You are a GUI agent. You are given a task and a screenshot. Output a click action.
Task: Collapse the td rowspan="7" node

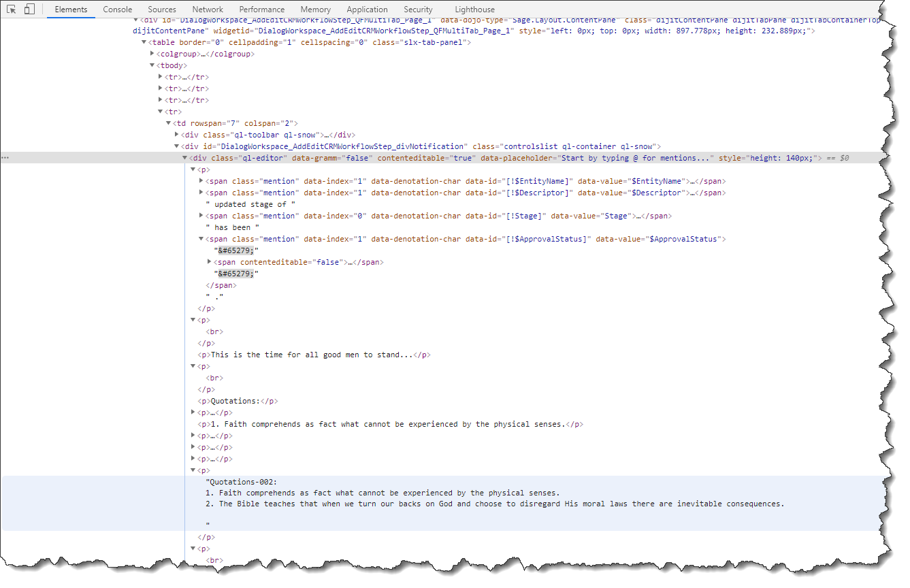[x=169, y=123]
